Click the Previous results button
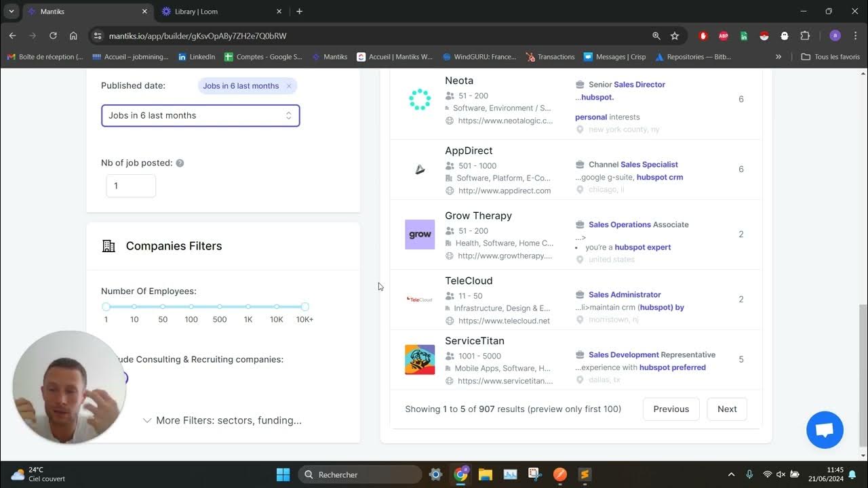 (x=671, y=409)
